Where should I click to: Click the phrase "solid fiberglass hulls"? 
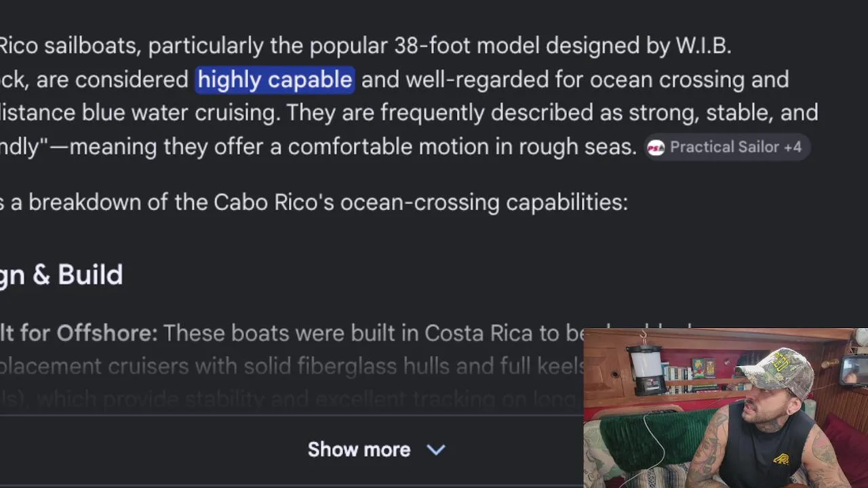[x=346, y=366]
